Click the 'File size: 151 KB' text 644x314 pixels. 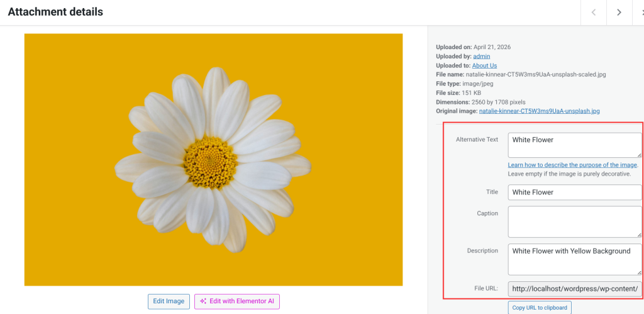click(x=458, y=93)
